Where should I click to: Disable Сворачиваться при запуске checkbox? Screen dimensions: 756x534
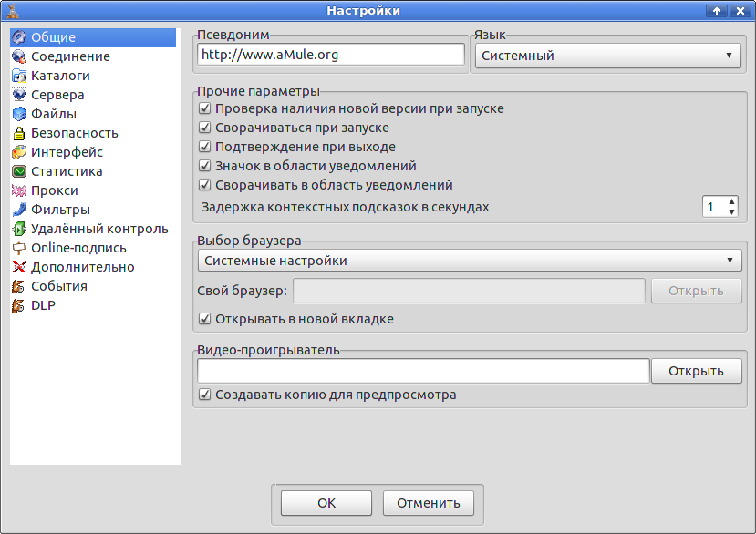pyautogui.click(x=205, y=128)
